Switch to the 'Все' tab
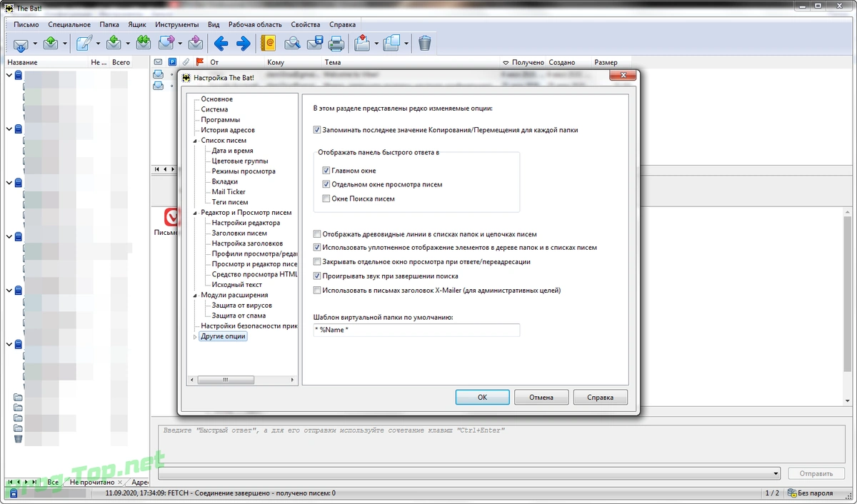Image resolution: width=857 pixels, height=504 pixels. tap(53, 483)
